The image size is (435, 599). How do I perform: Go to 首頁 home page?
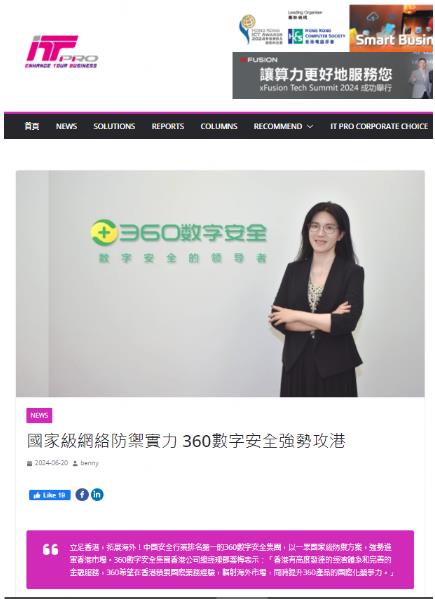coord(32,126)
